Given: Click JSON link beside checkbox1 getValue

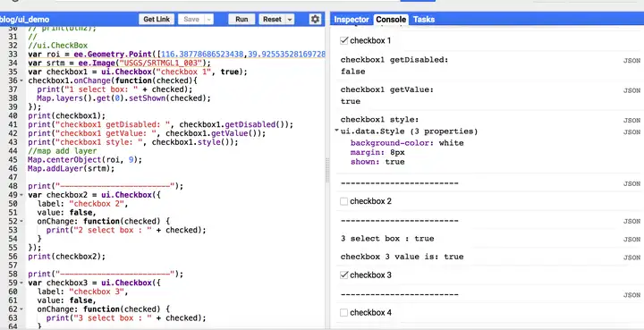Looking at the screenshot, I should pos(631,90).
